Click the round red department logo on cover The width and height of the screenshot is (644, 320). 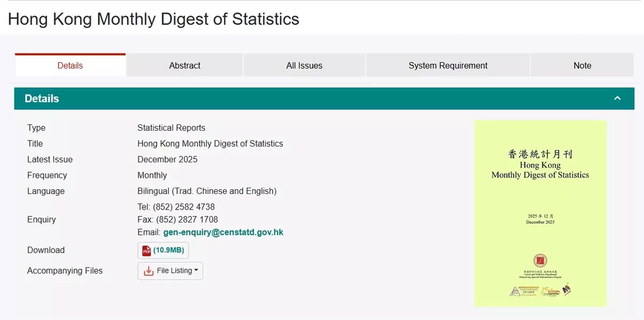coord(540,261)
